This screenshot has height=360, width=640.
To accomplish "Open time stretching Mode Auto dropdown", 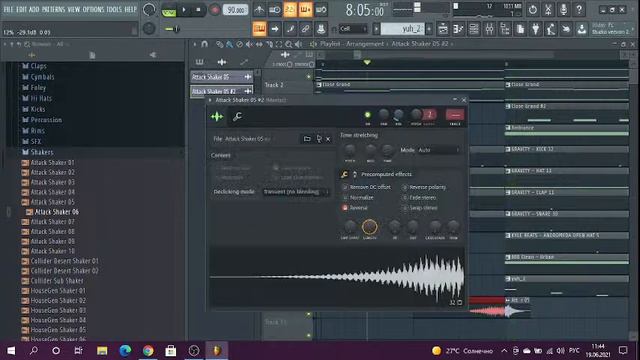I will [x=439, y=150].
